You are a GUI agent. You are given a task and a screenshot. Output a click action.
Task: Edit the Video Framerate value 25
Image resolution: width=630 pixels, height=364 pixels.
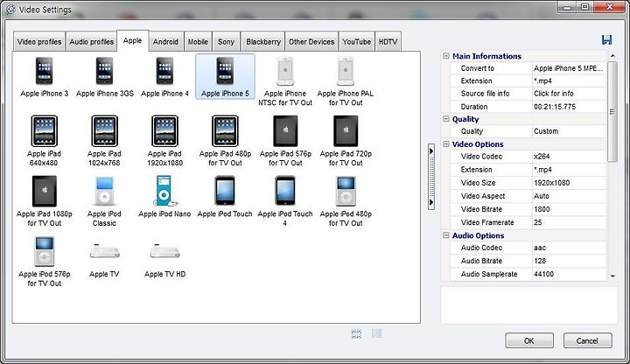[x=569, y=222]
